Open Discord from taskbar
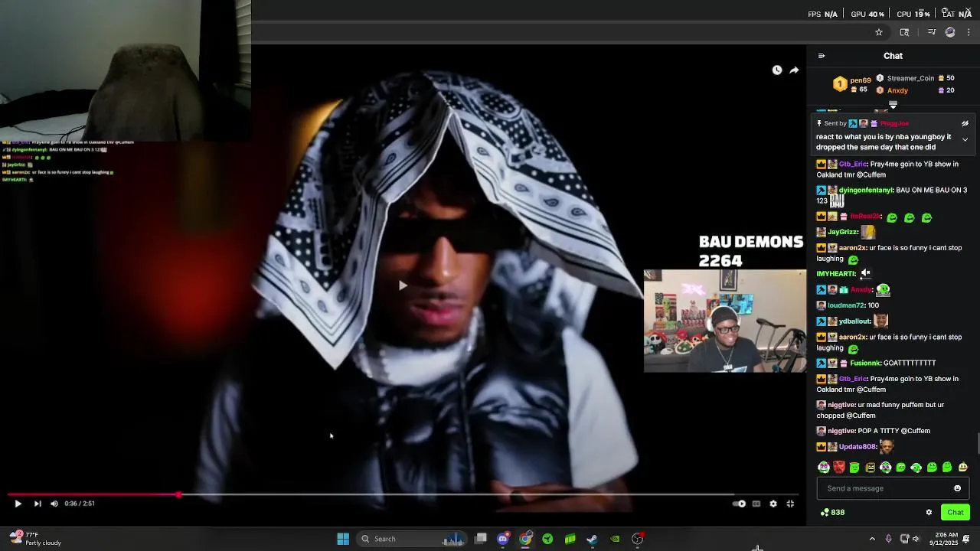 click(x=503, y=539)
